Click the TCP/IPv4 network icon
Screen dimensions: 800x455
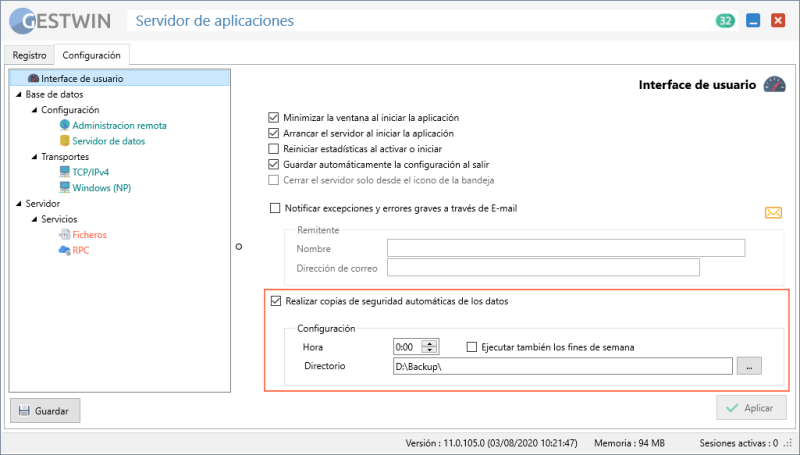tap(65, 172)
